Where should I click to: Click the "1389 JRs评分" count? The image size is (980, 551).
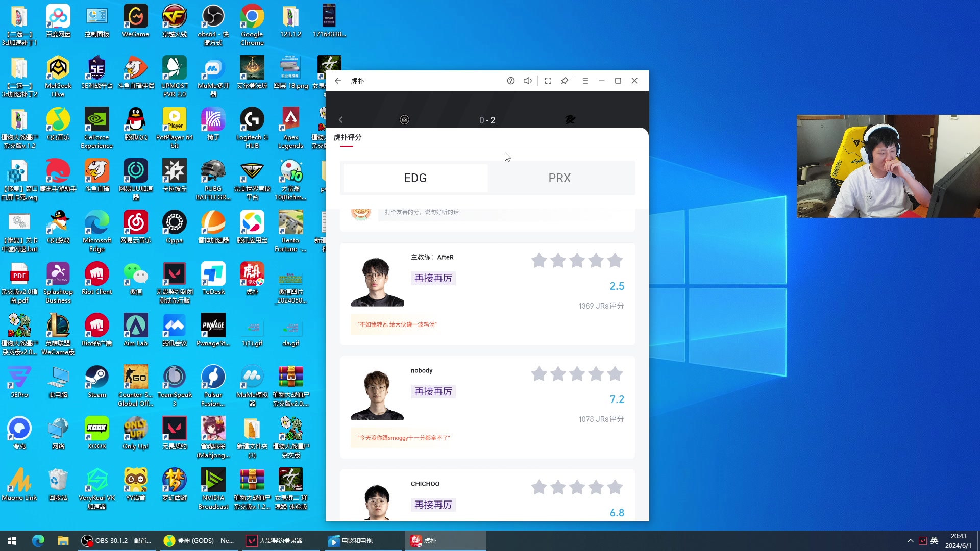pyautogui.click(x=601, y=306)
